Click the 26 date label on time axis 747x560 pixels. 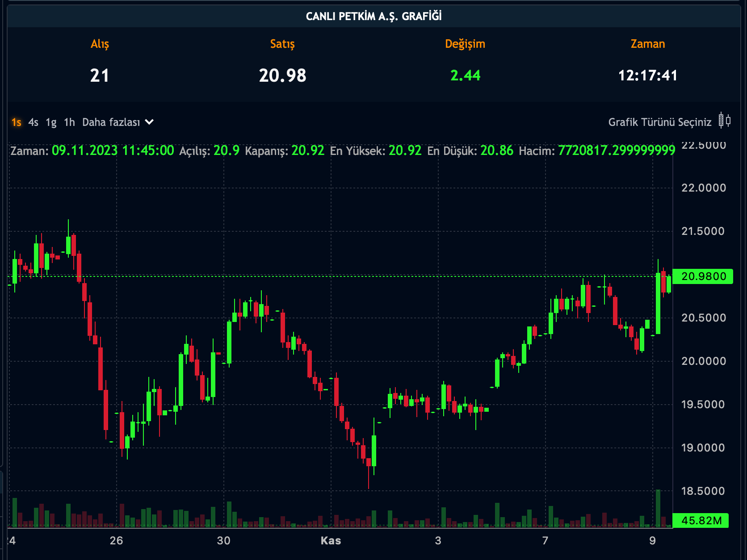(x=116, y=541)
